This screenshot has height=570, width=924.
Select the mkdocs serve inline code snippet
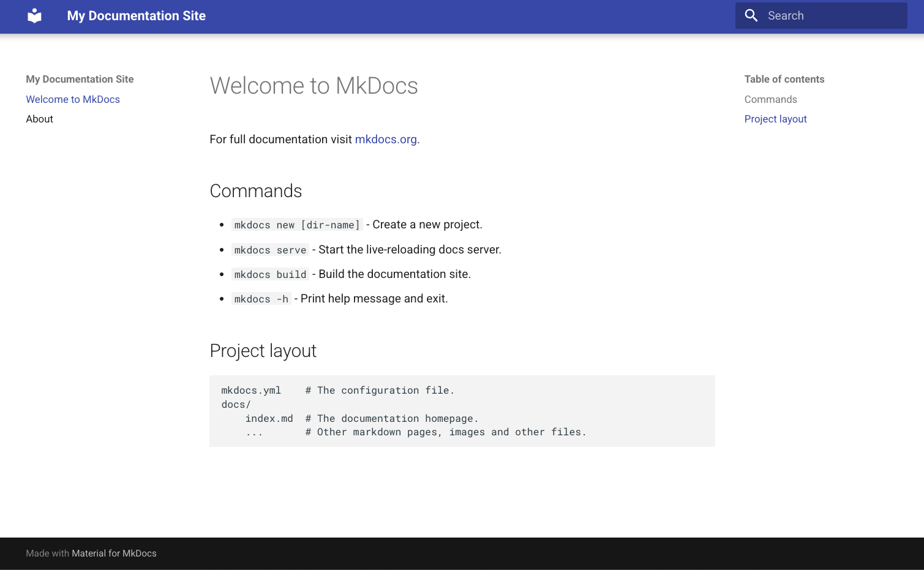click(x=270, y=250)
